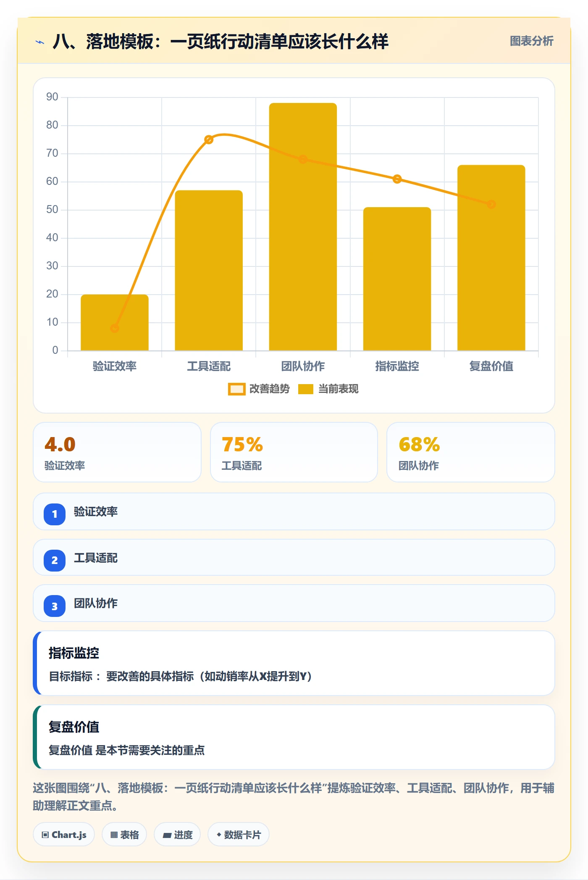Click the 复盘价值 card heading
The height and width of the screenshot is (880, 588).
pyautogui.click(x=74, y=727)
